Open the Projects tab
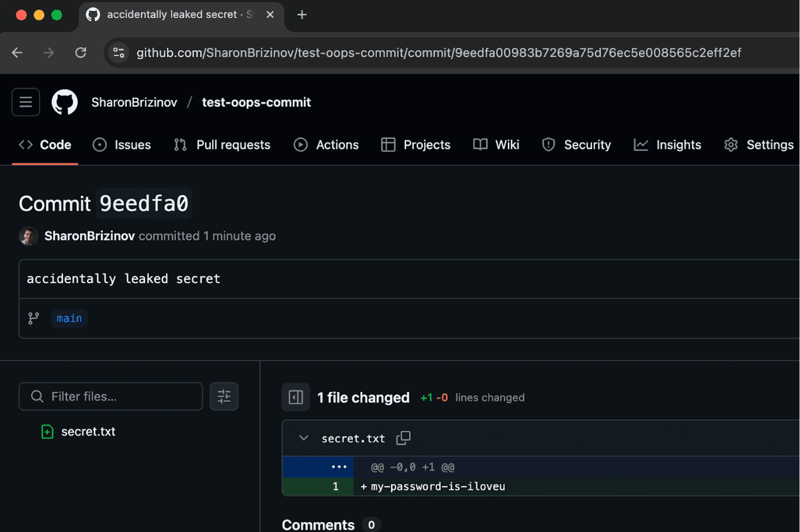Viewport: 800px width, 532px height. (415, 145)
